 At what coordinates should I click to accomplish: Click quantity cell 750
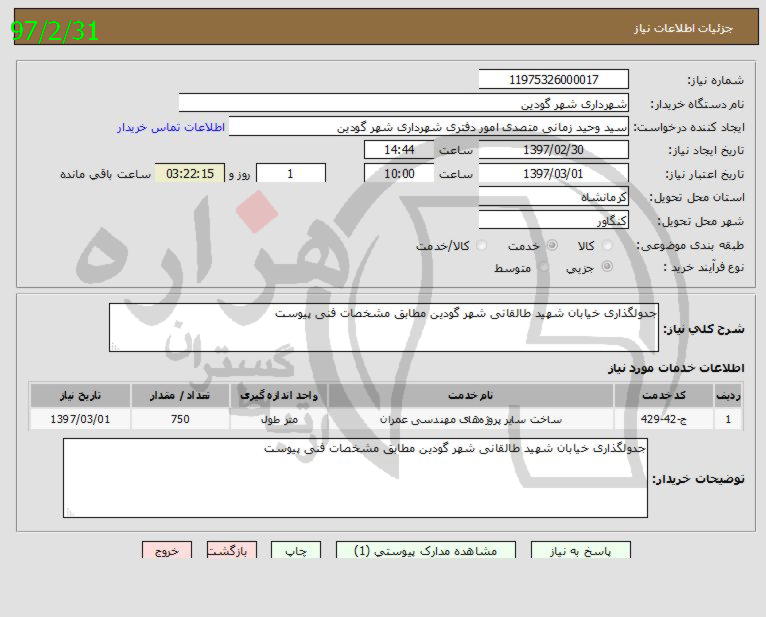tap(180, 419)
